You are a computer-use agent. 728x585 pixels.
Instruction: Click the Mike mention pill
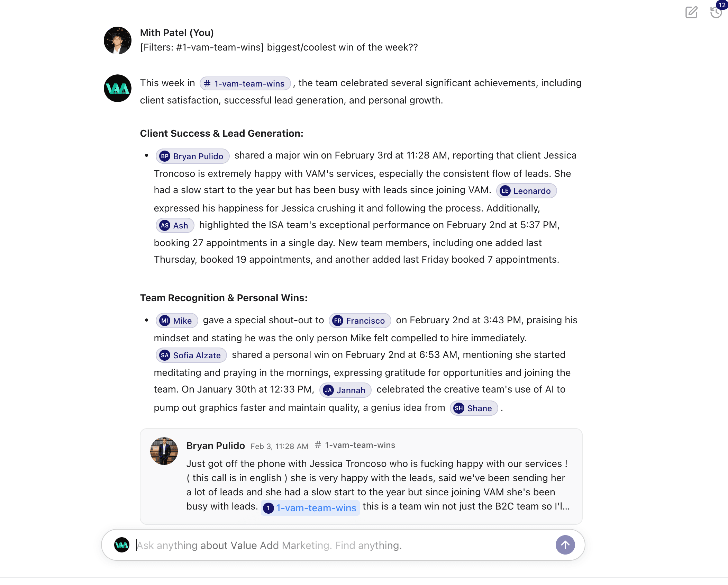tap(176, 320)
